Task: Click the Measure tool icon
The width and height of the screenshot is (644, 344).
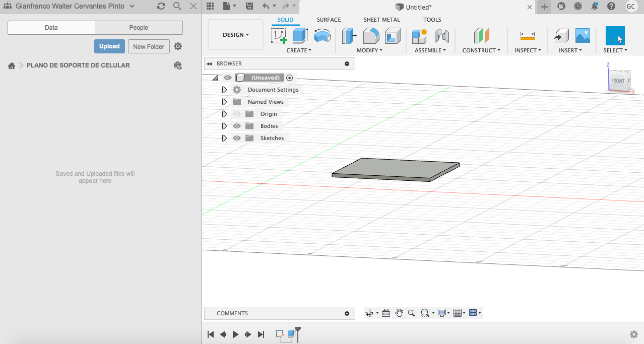Action: (528, 36)
